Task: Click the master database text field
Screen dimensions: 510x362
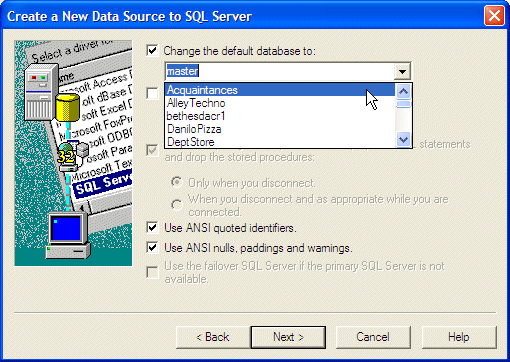Action: pyautogui.click(x=279, y=71)
